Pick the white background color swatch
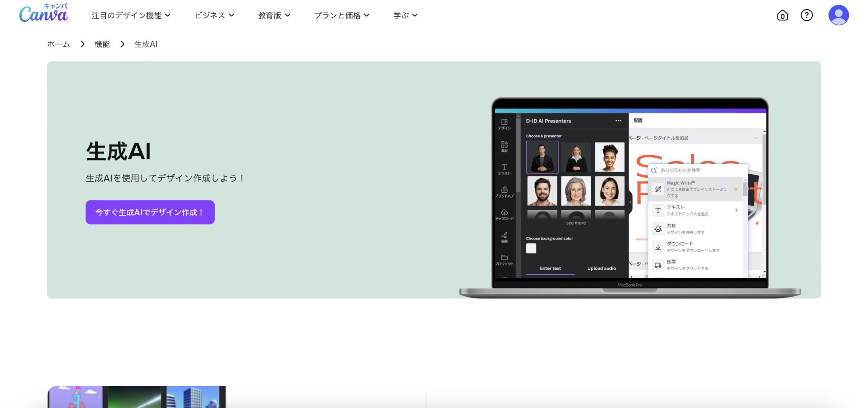The height and width of the screenshot is (408, 868). pos(531,248)
